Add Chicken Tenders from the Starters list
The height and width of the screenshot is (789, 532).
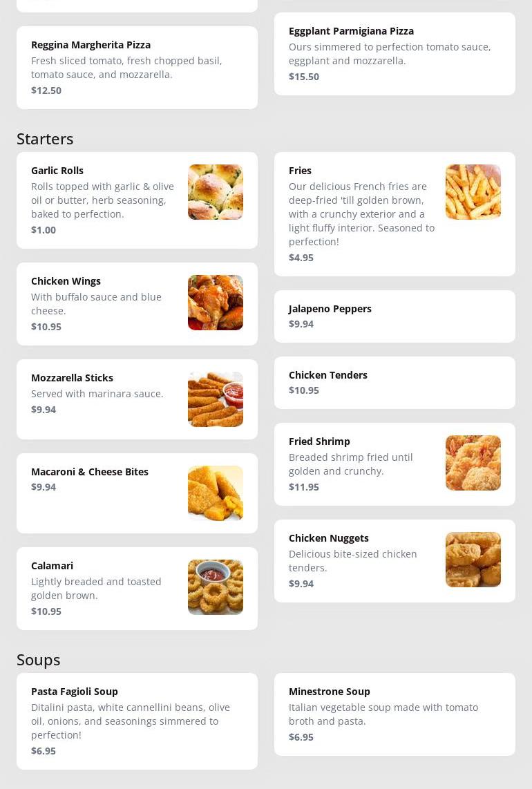pyautogui.click(x=395, y=383)
